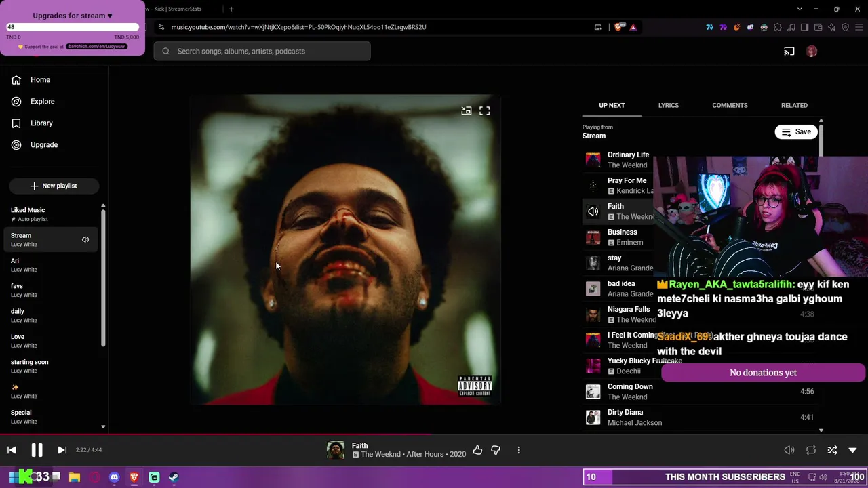Open new browser tab

point(231,9)
